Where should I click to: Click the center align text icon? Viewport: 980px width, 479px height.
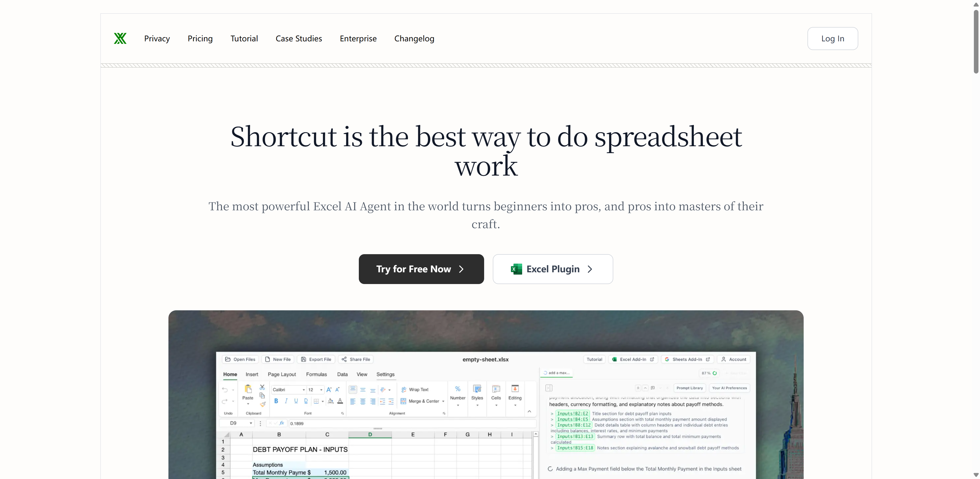click(x=363, y=401)
